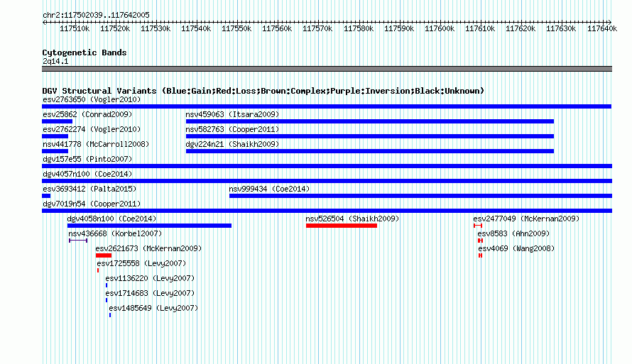The image size is (632, 364).
Task: Click the 117600k ruler tick label
Action: [440, 28]
